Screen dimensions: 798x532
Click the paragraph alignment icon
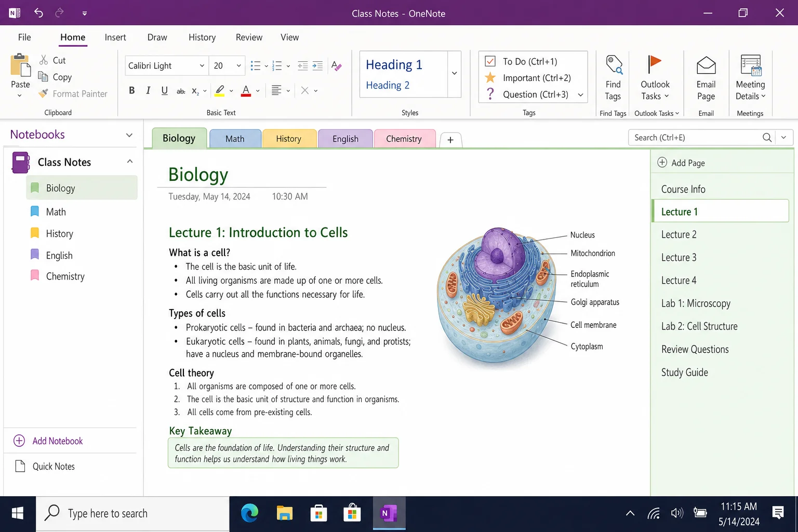276,90
